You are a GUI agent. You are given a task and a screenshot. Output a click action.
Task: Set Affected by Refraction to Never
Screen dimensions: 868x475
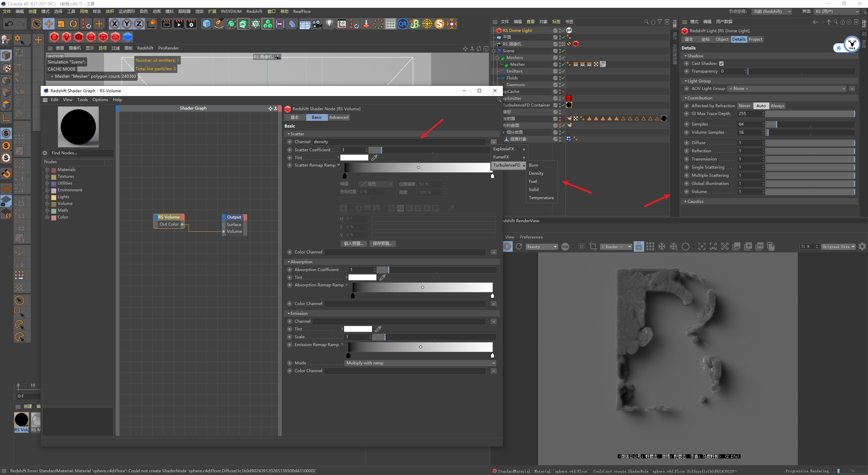[745, 106]
